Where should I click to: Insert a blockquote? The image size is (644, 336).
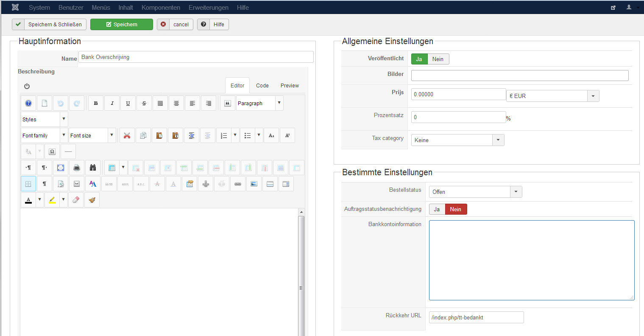click(228, 103)
